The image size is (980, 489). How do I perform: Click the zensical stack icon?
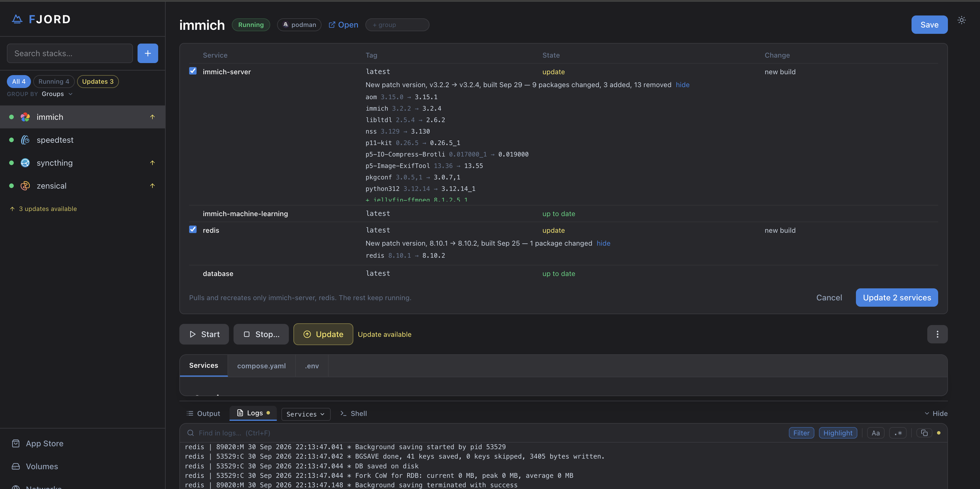(x=25, y=186)
